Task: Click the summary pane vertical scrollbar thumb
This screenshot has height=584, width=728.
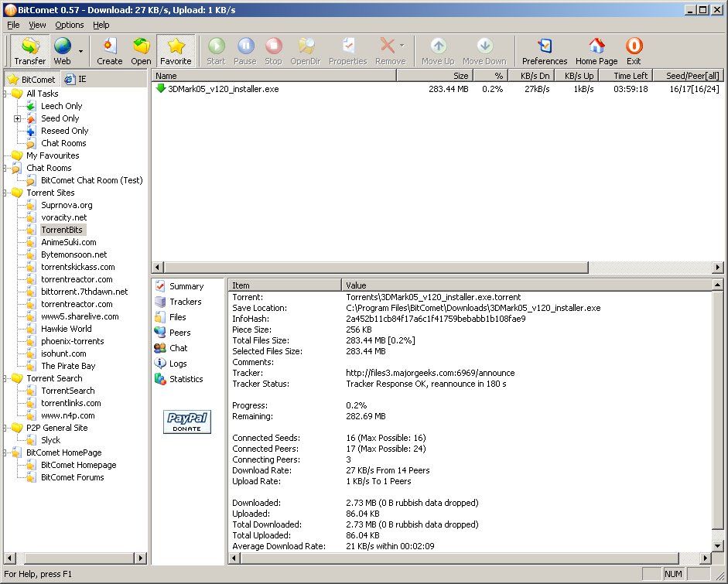Action: point(717,410)
